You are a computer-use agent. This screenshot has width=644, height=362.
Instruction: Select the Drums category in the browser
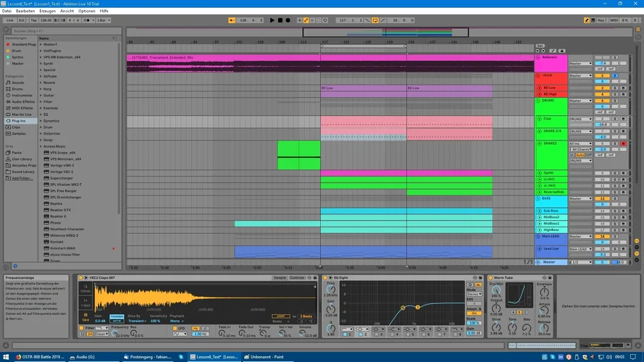pos(17,89)
